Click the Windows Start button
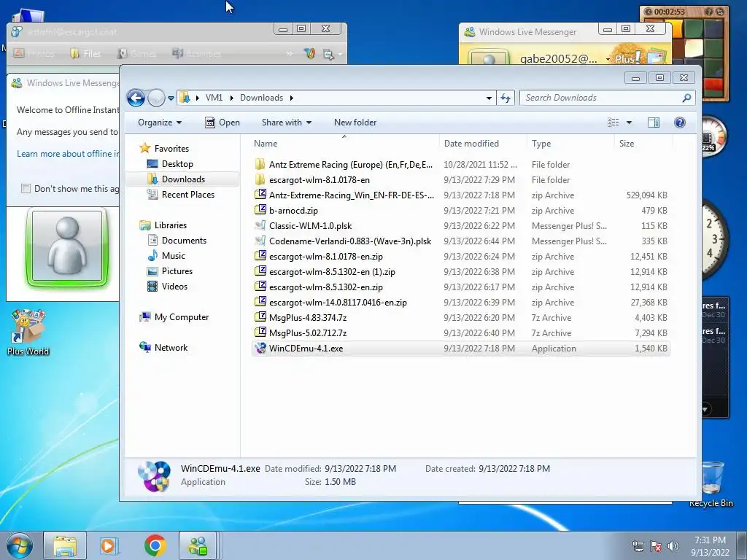The width and height of the screenshot is (747, 560). 19,546
